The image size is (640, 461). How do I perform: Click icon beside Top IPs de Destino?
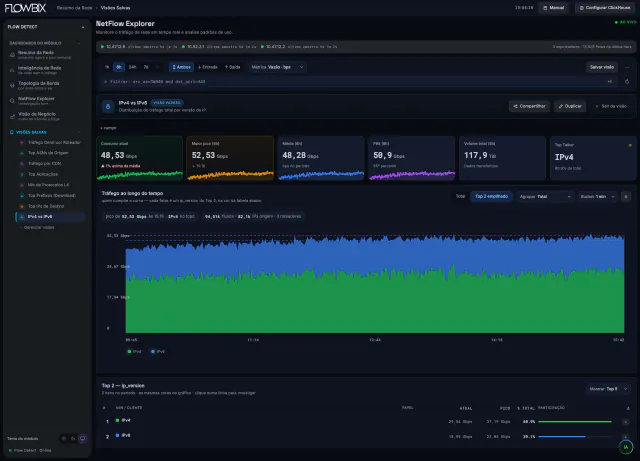pyautogui.click(x=22, y=206)
